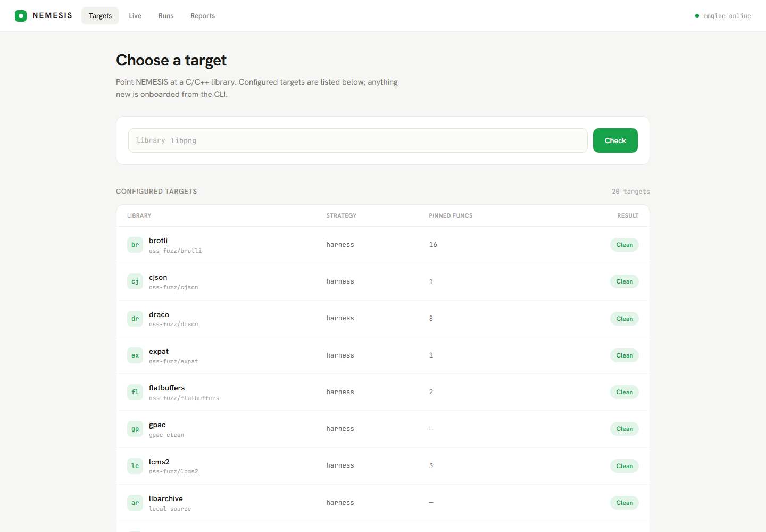
Task: Click the NEMESIS brand name
Action: (52, 15)
